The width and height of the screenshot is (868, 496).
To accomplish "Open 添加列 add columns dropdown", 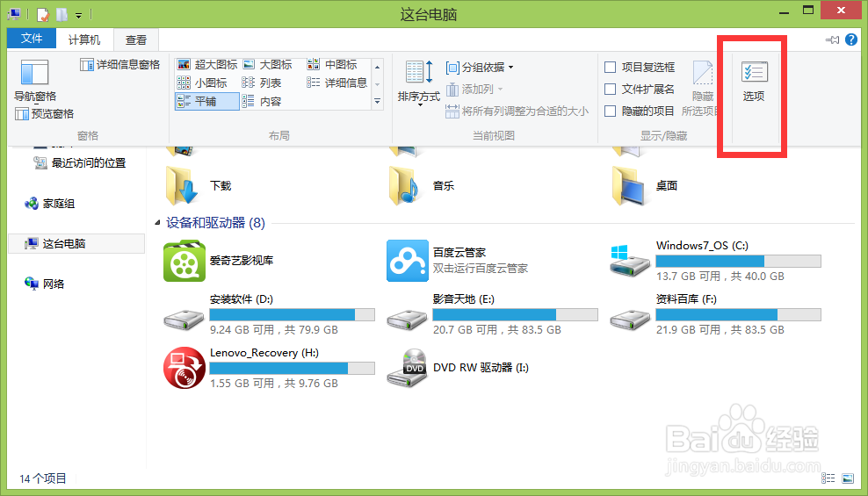I will click(474, 89).
